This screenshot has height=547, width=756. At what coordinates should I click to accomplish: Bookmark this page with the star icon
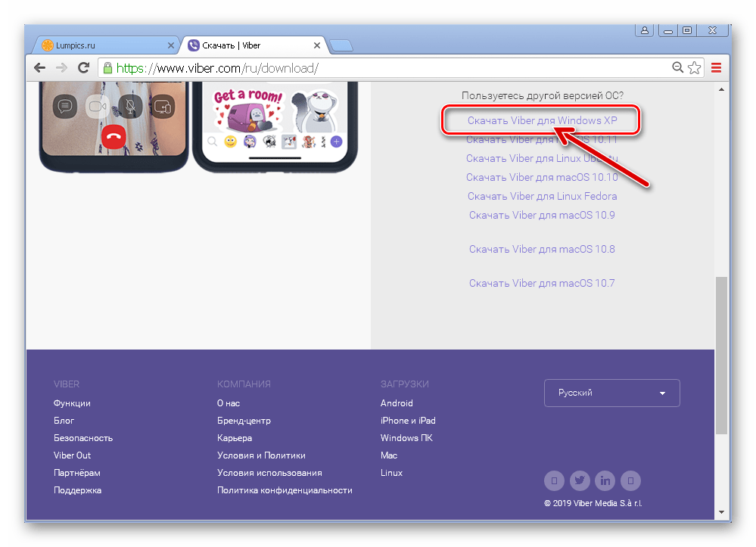(x=694, y=68)
